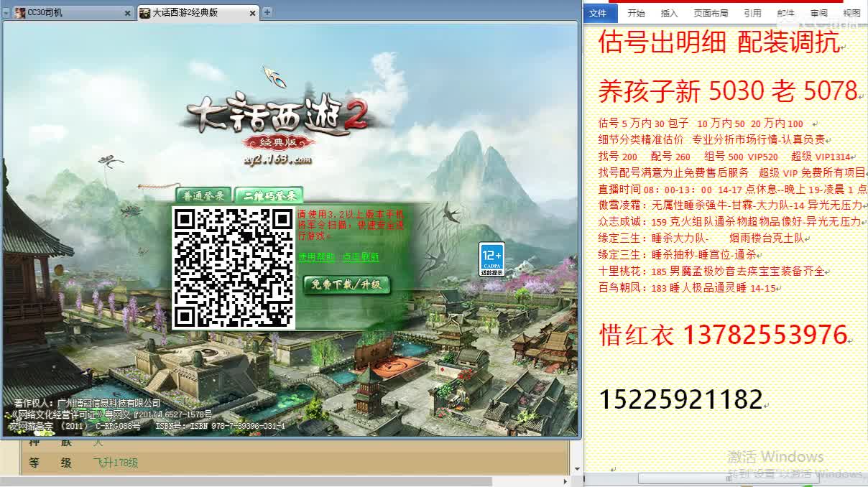868x487 pixels.
Task: Open the 引用 ribbon tab
Action: click(752, 13)
